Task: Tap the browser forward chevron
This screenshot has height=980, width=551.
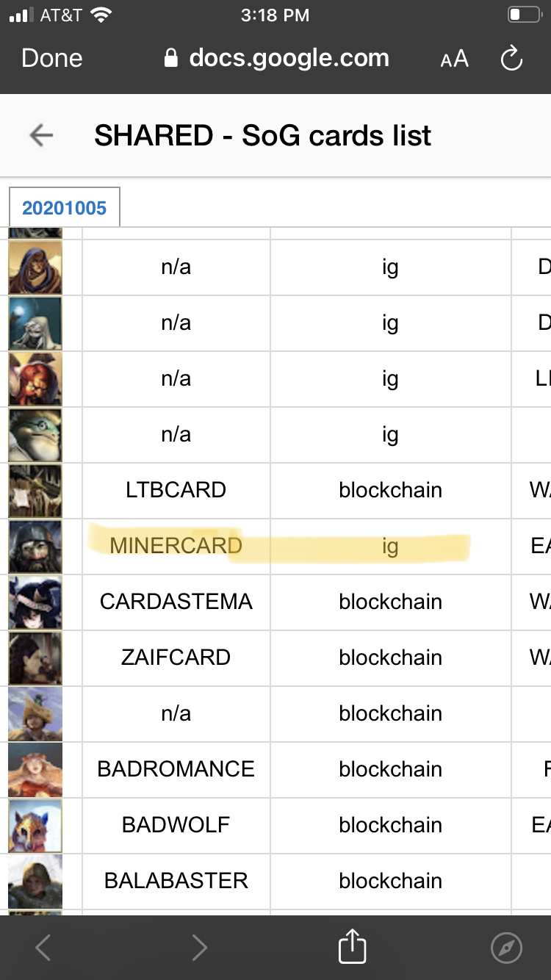Action: click(x=199, y=948)
